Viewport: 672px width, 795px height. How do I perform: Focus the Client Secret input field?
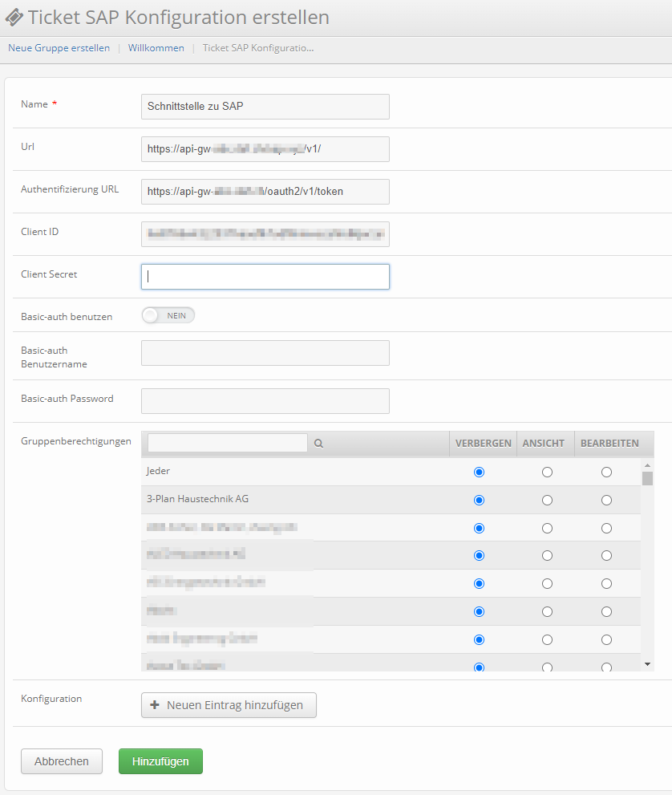coord(265,277)
